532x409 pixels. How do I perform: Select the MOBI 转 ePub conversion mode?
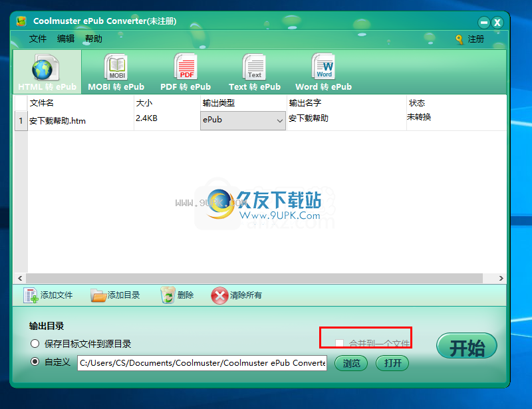tap(116, 72)
